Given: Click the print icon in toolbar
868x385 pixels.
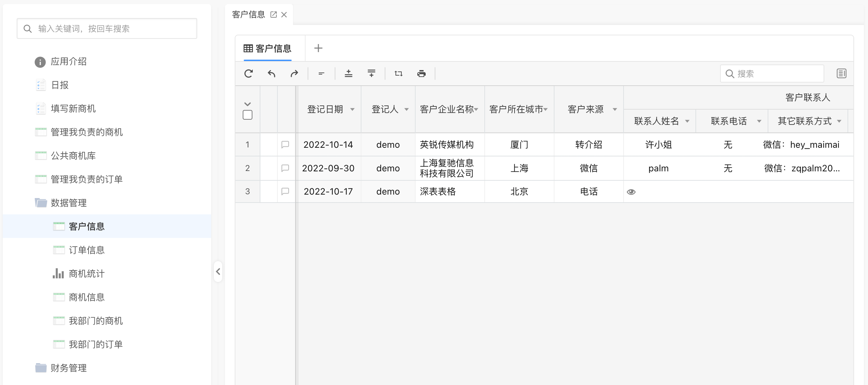Looking at the screenshot, I should click(x=422, y=74).
